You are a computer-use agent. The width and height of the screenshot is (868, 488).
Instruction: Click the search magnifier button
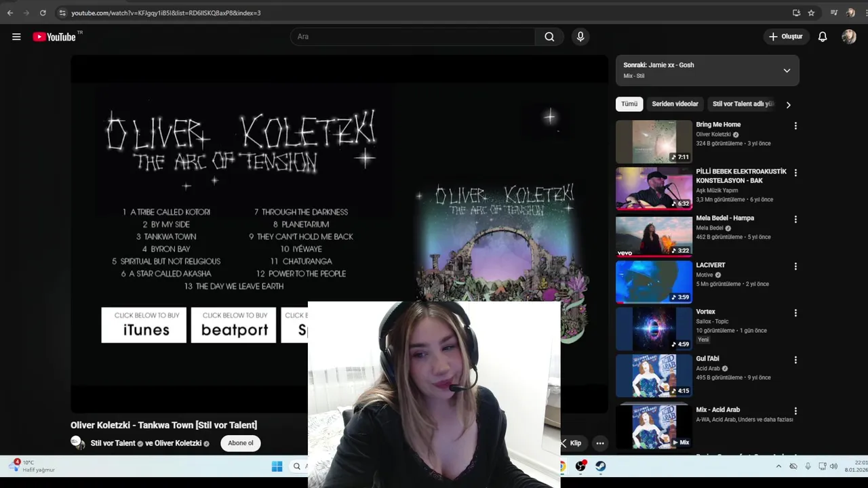549,37
